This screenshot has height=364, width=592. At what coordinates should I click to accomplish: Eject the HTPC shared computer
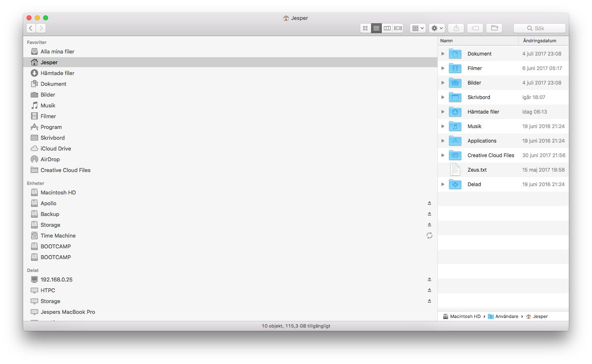coord(429,290)
